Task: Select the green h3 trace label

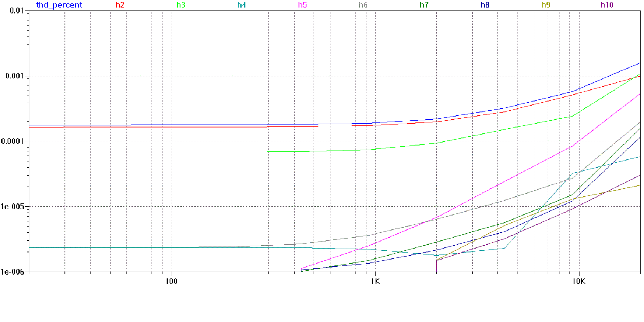Action: tap(181, 5)
